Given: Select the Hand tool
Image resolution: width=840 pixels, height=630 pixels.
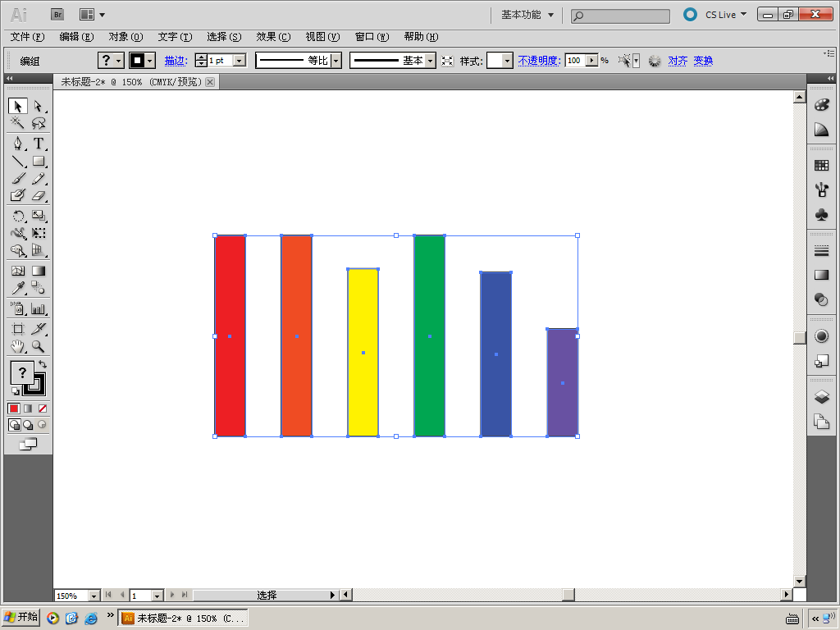Looking at the screenshot, I should 18,347.
